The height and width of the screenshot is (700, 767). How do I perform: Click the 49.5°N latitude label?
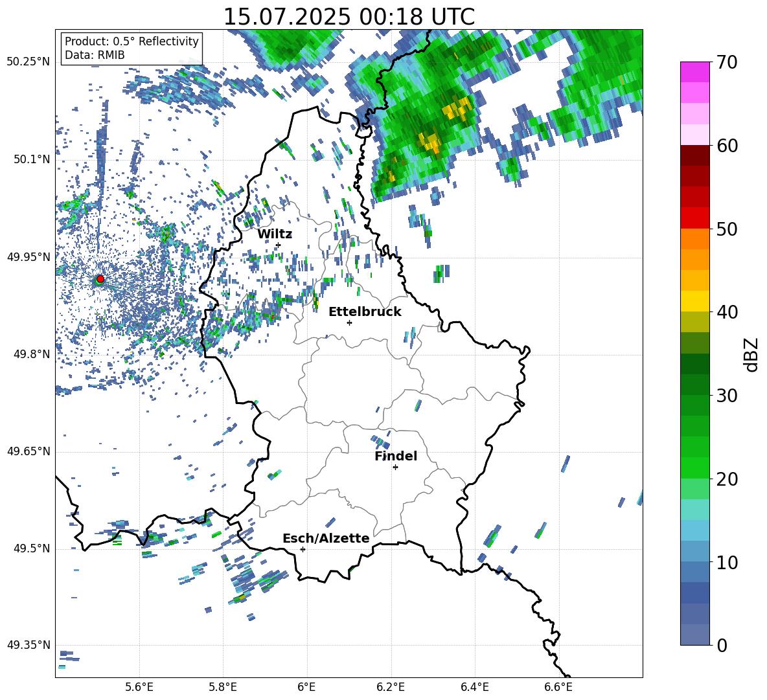coord(32,548)
